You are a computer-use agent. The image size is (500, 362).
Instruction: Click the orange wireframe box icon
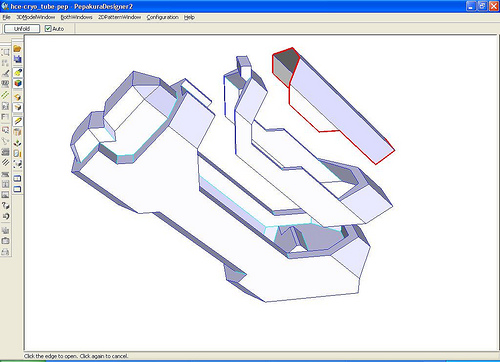[x=18, y=97]
